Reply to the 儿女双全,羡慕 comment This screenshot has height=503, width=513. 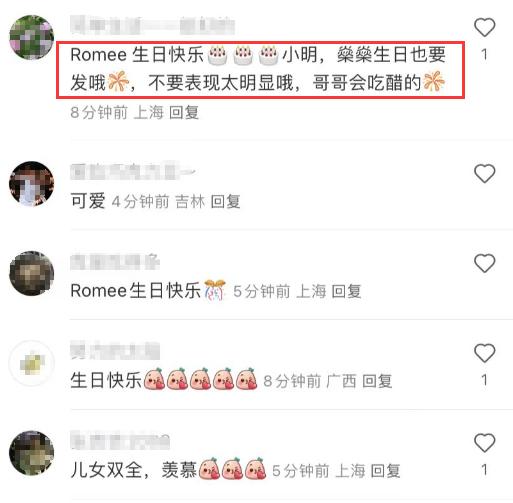pyautogui.click(x=386, y=471)
